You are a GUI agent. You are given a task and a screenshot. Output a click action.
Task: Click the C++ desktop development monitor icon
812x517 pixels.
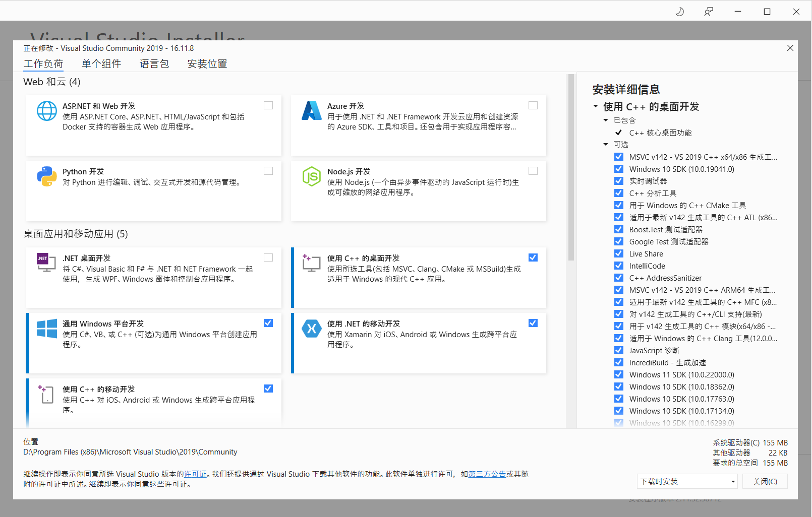tap(312, 263)
